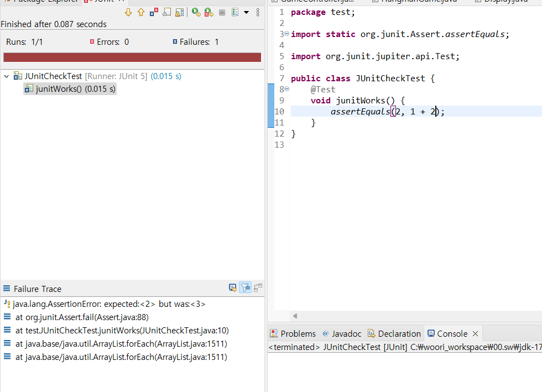Rerun the JUnit test
Screen dimensions: 542x392
[196, 13]
